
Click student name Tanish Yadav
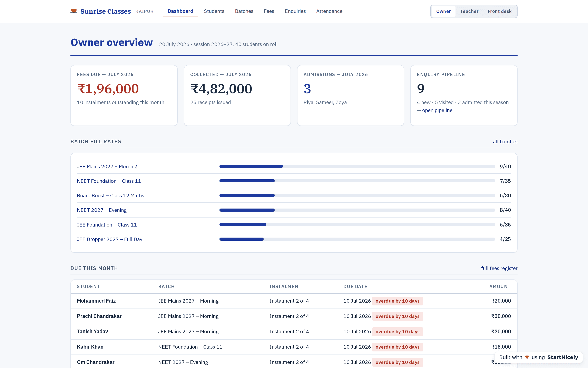tap(92, 331)
